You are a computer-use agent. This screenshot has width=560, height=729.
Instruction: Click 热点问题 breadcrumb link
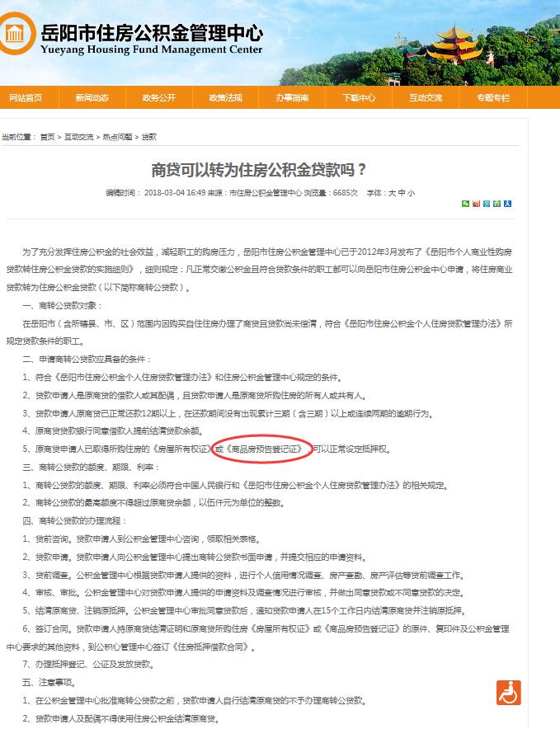[x=116, y=137]
